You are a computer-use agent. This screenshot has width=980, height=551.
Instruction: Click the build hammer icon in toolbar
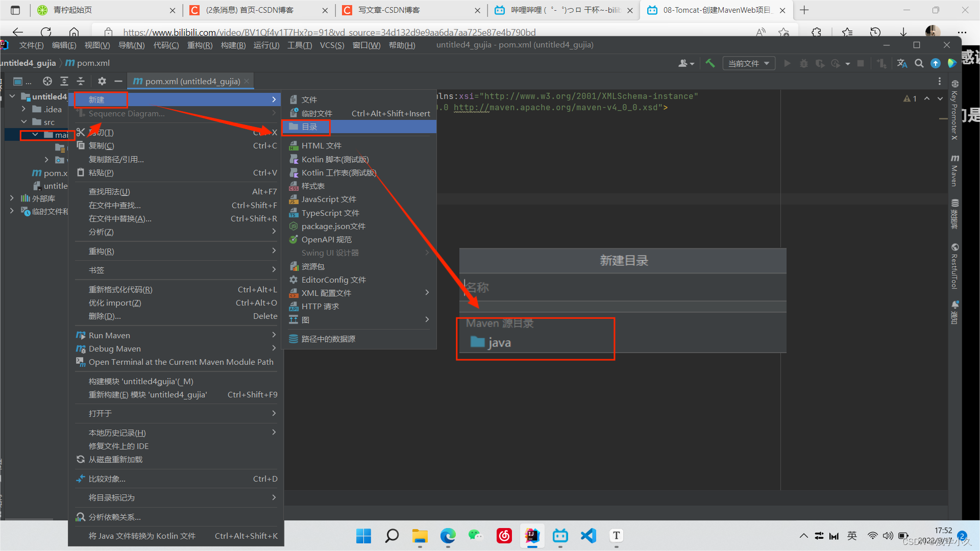coord(710,63)
